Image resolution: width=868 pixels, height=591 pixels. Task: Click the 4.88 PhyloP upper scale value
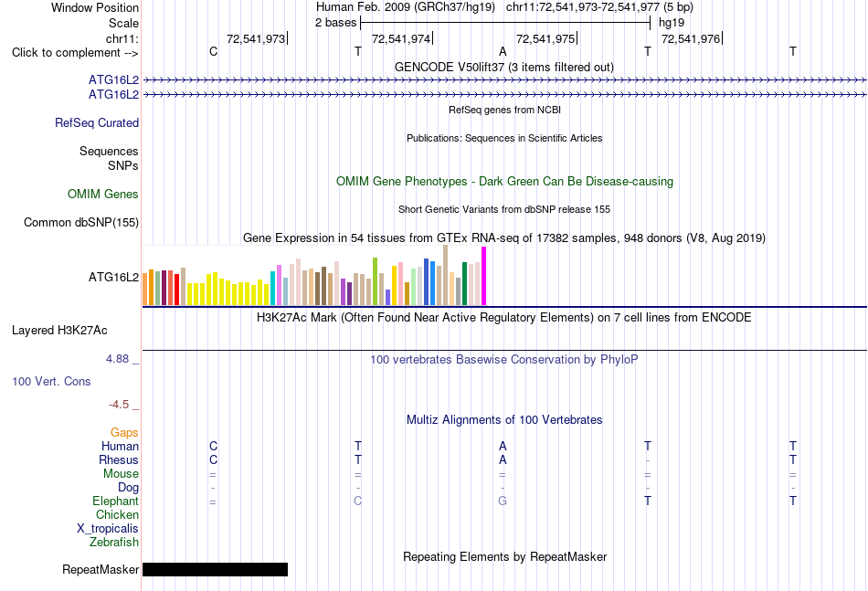click(x=117, y=359)
